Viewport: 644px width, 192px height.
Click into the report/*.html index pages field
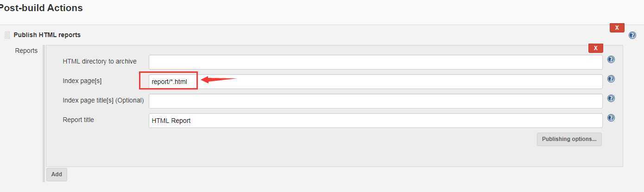376,82
